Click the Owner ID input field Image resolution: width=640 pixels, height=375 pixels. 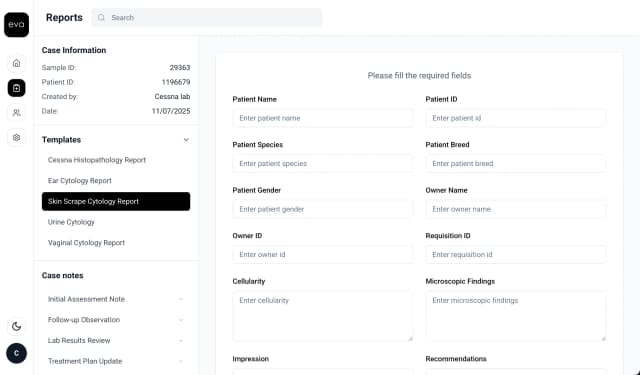(322, 255)
